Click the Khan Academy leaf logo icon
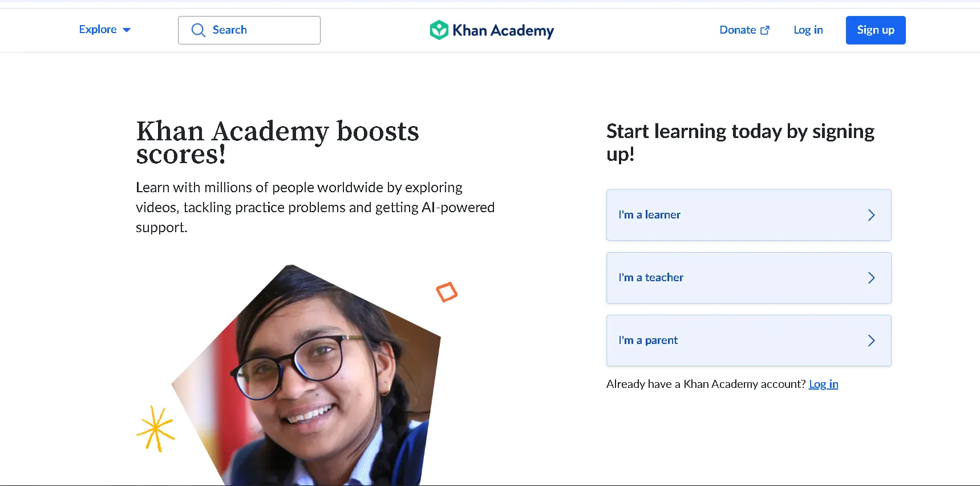980x486 pixels. tap(439, 30)
